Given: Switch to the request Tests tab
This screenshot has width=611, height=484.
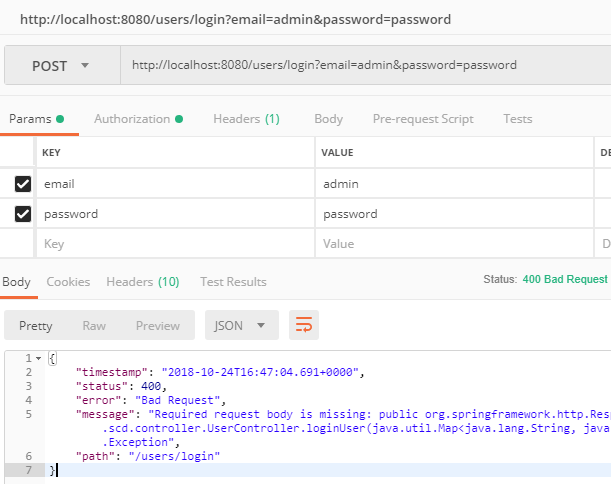Looking at the screenshot, I should tap(517, 119).
